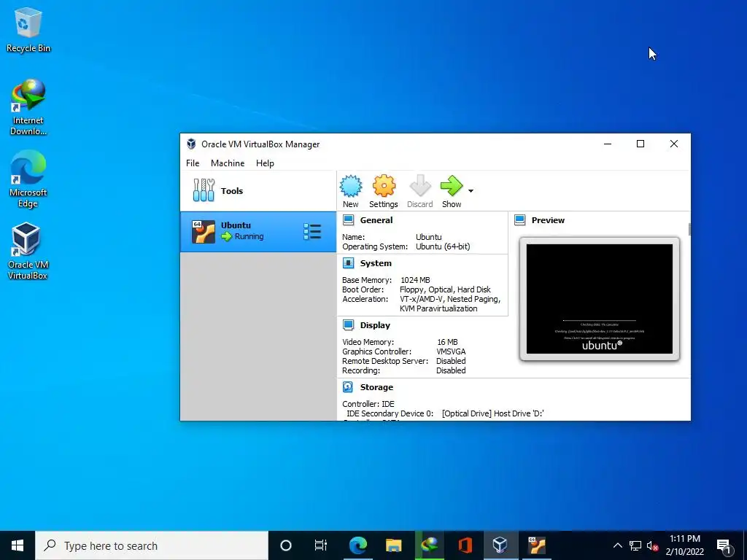Select the Ubuntu VM OS icon

tap(204, 232)
